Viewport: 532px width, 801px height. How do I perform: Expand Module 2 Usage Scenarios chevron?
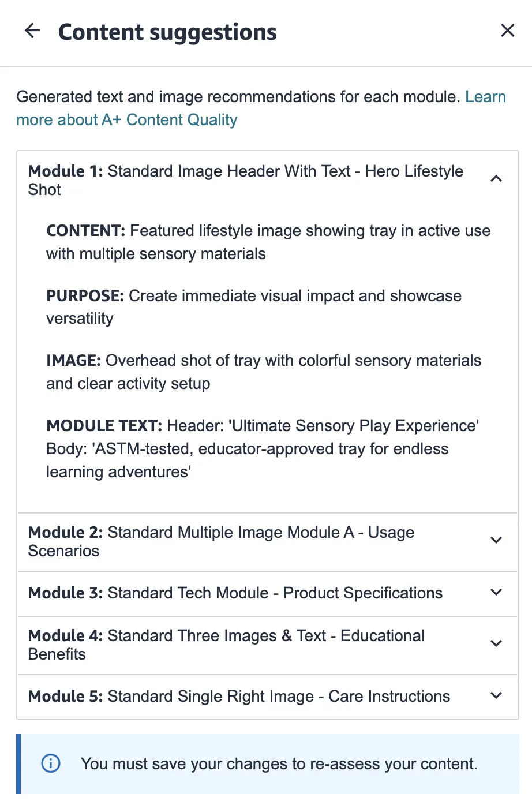coord(496,540)
